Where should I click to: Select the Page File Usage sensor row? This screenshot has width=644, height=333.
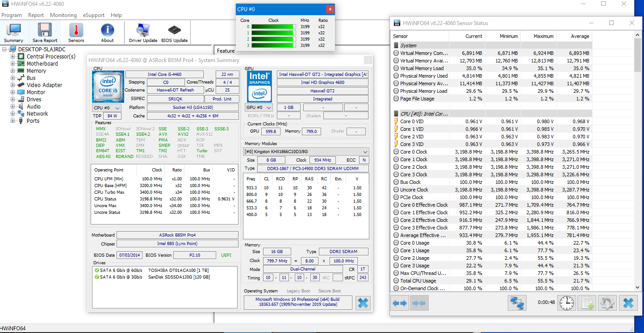click(491, 99)
